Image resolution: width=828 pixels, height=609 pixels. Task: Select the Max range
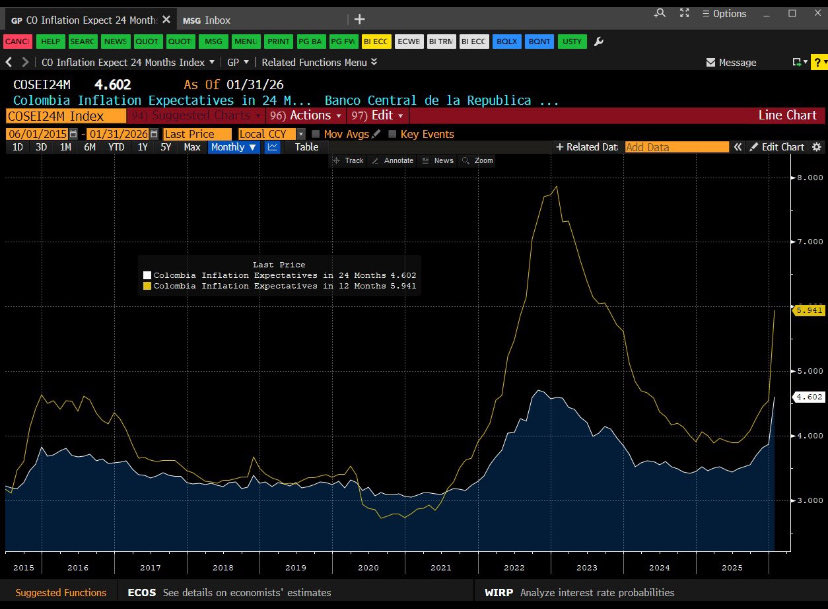click(192, 147)
